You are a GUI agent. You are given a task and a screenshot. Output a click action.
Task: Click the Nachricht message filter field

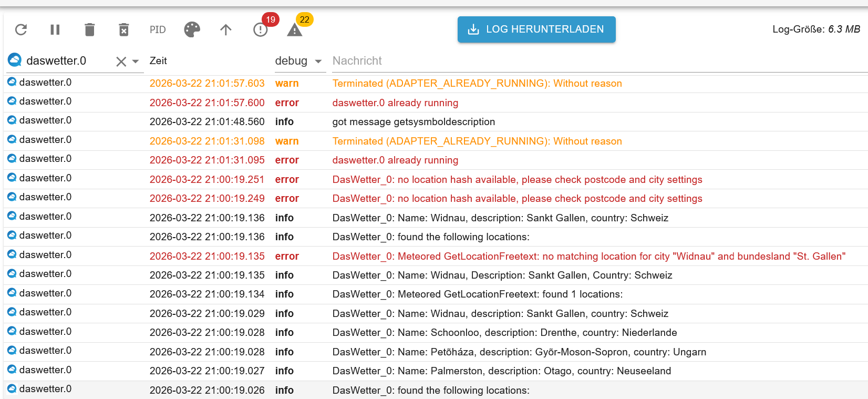[599, 61]
